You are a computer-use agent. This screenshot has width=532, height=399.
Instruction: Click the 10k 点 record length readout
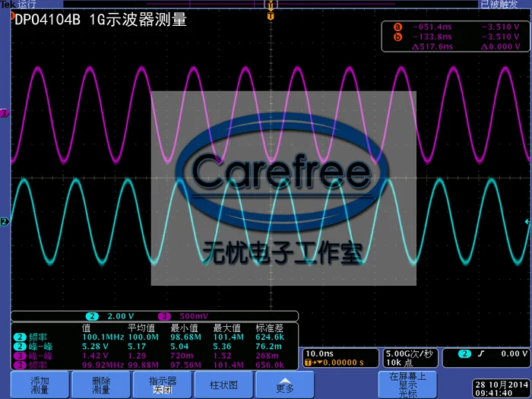pyautogui.click(x=399, y=363)
